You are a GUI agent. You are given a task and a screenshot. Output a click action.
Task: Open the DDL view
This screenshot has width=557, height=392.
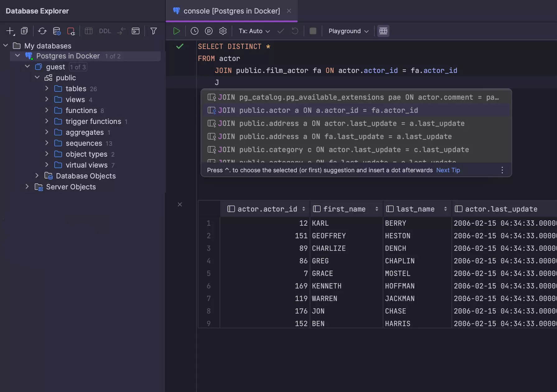pos(105,31)
